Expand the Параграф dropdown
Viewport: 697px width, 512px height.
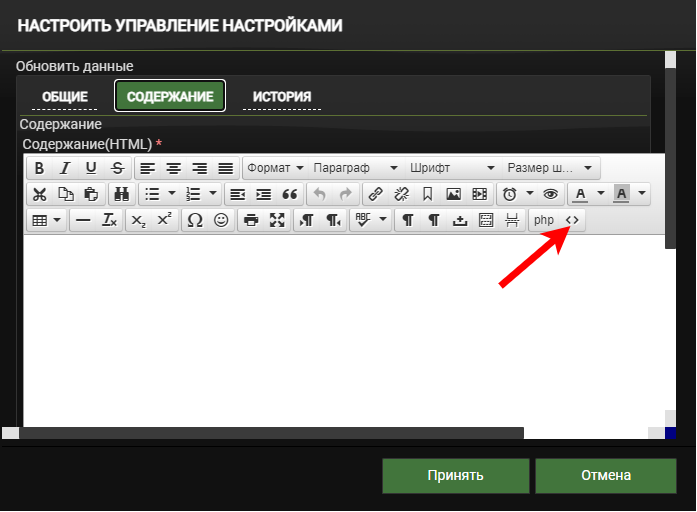(x=354, y=168)
